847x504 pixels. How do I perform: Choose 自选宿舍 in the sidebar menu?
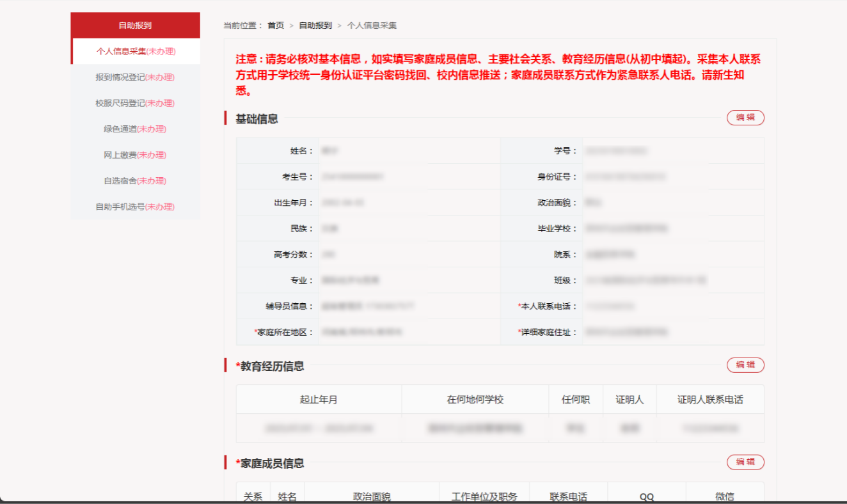coord(135,181)
